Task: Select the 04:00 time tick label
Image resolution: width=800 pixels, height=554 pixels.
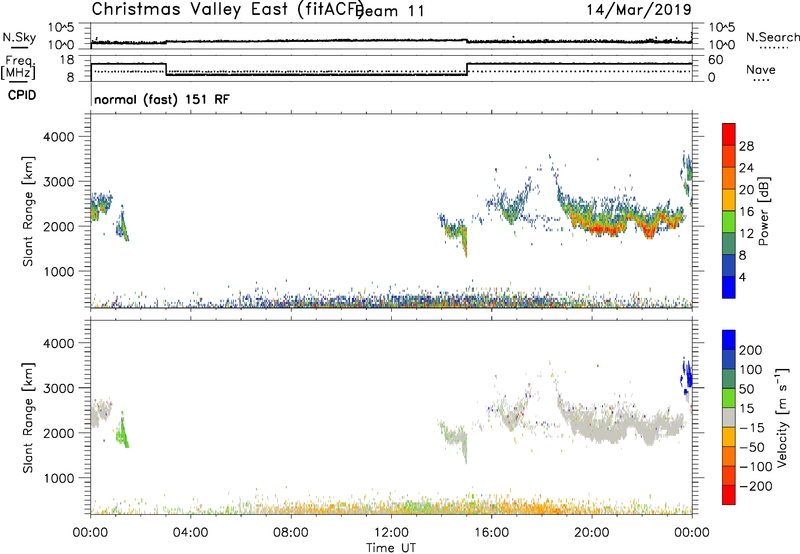Action: pos(191,533)
